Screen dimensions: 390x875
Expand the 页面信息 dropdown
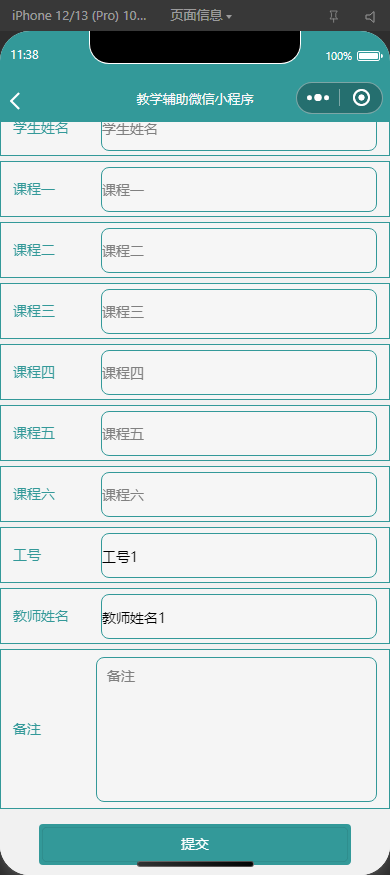pyautogui.click(x=201, y=16)
